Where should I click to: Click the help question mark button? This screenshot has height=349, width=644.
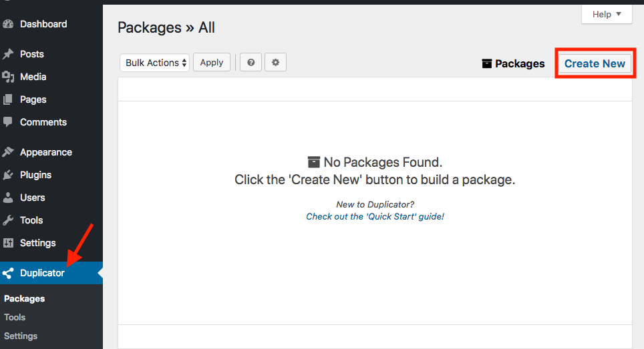click(251, 63)
